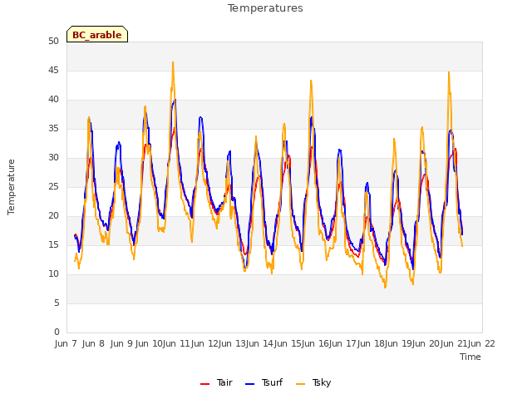Toggle the Tair legend entry
The width and height of the screenshot is (532, 399).
pos(216,382)
